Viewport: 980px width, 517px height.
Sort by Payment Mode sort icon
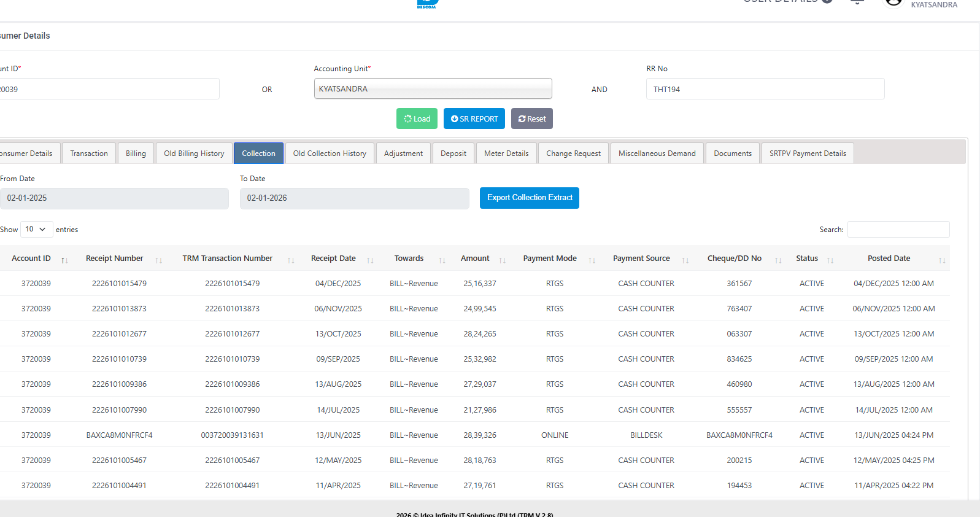click(x=592, y=260)
